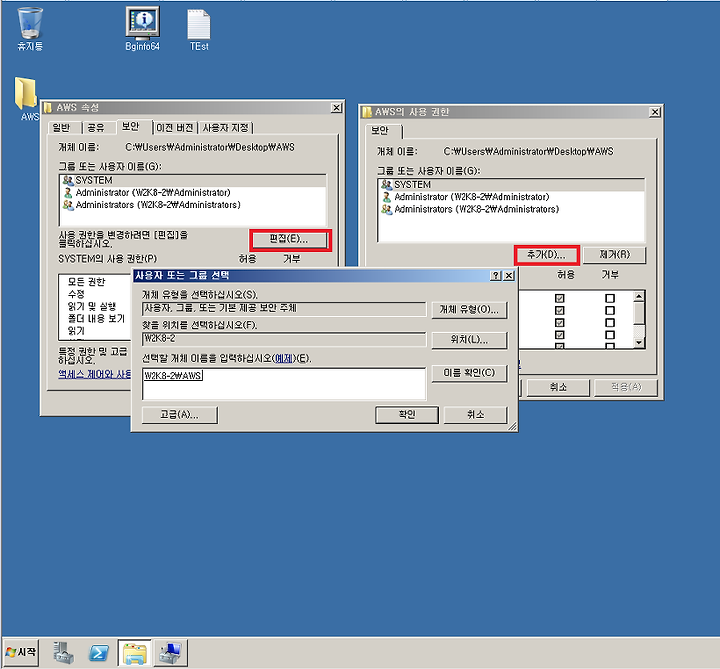This screenshot has width=720, height=669.
Task: Toggle first deny checkbox in permissions list
Action: coord(610,298)
